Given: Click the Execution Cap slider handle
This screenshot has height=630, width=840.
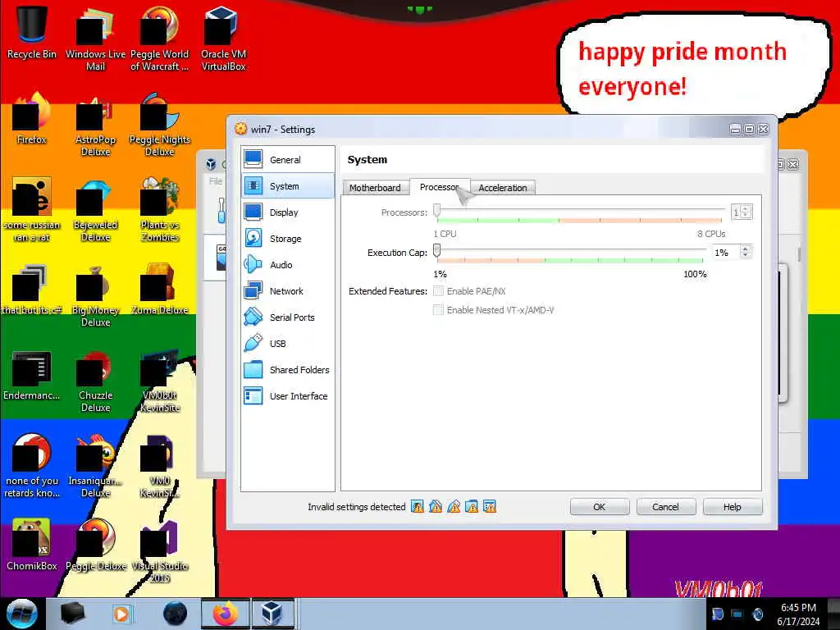Looking at the screenshot, I should pos(437,250).
